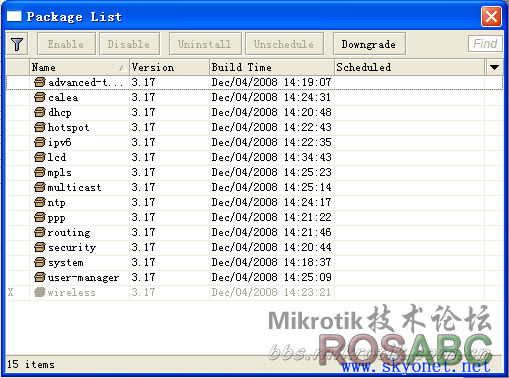Click build time Dec/04/2008 14:22:35
This screenshot has height=378, width=509.
(x=271, y=142)
